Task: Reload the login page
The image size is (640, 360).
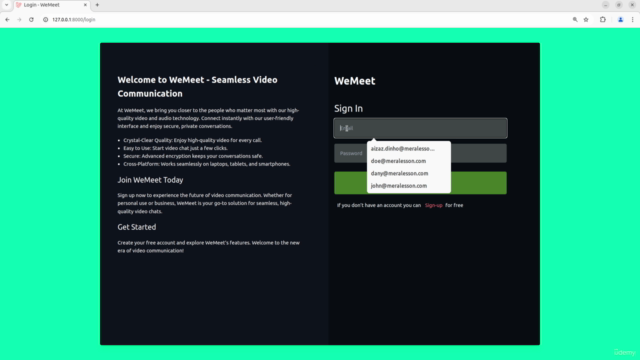Action: [31, 20]
